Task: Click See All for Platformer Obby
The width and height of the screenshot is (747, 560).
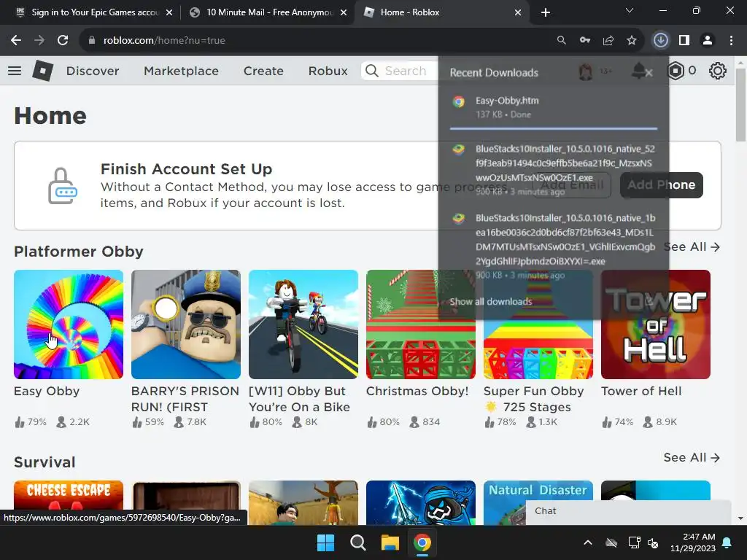Action: [692, 246]
